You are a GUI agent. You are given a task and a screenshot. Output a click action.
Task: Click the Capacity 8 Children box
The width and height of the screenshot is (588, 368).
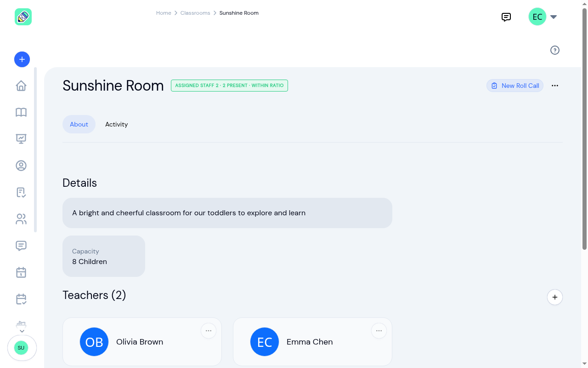coord(104,256)
